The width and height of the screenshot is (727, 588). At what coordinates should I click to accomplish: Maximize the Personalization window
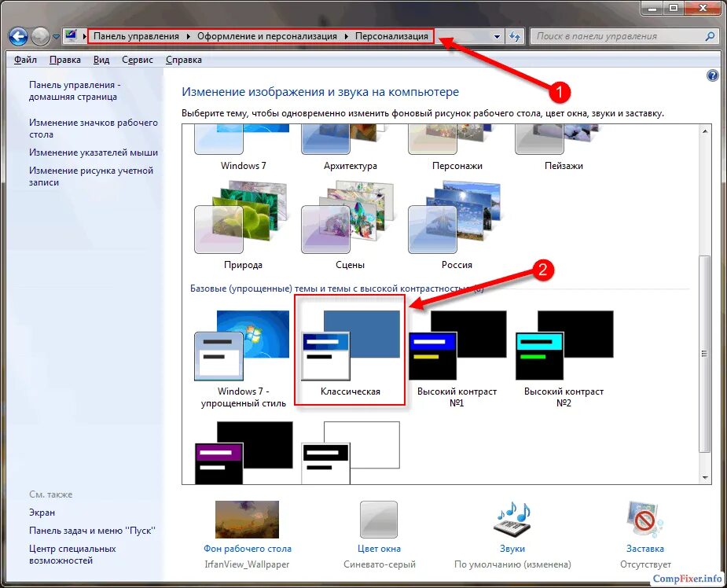point(674,8)
